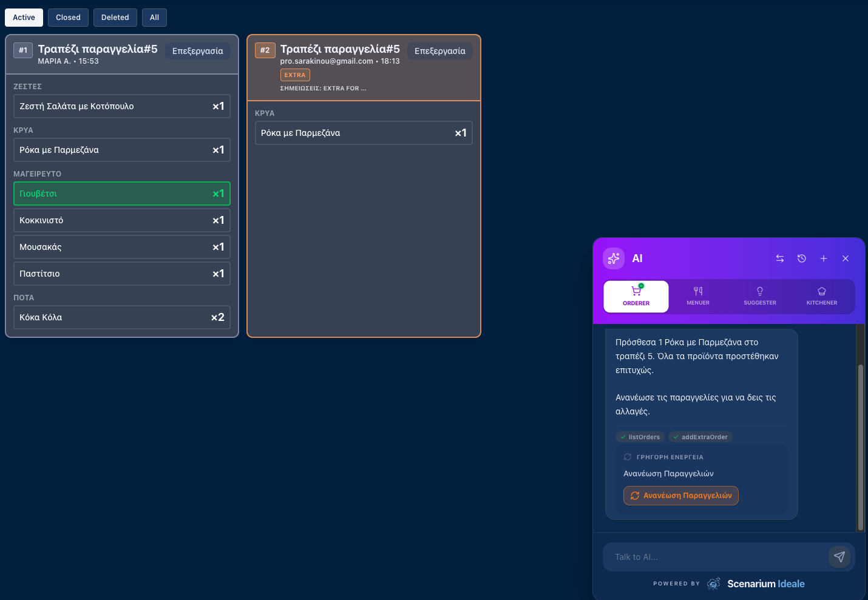Viewport: 868px width, 600px height.
Task: Click Επεξεργασία on order #1
Action: click(x=198, y=51)
